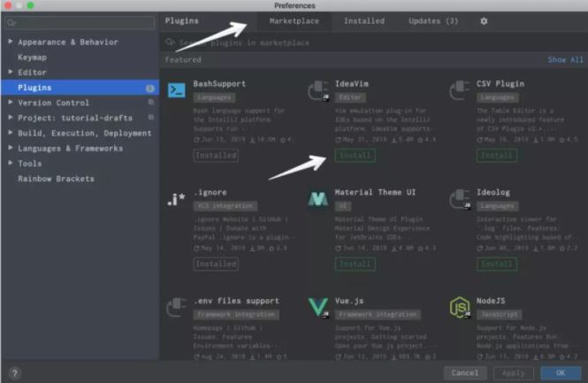Click Vue.js Framework integration tag
Viewport: 588px width, 383px height.
(378, 314)
